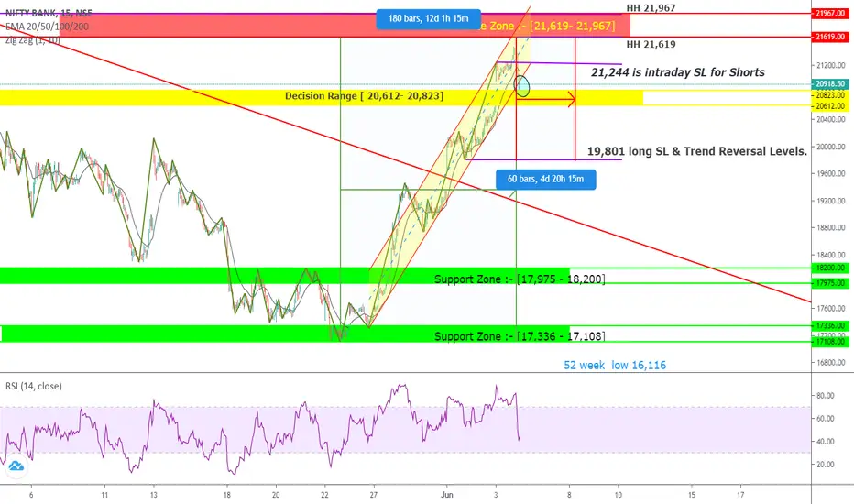Screen dimensions: 854x504
Task: Click the HH 21,619 label
Action: click(x=651, y=45)
